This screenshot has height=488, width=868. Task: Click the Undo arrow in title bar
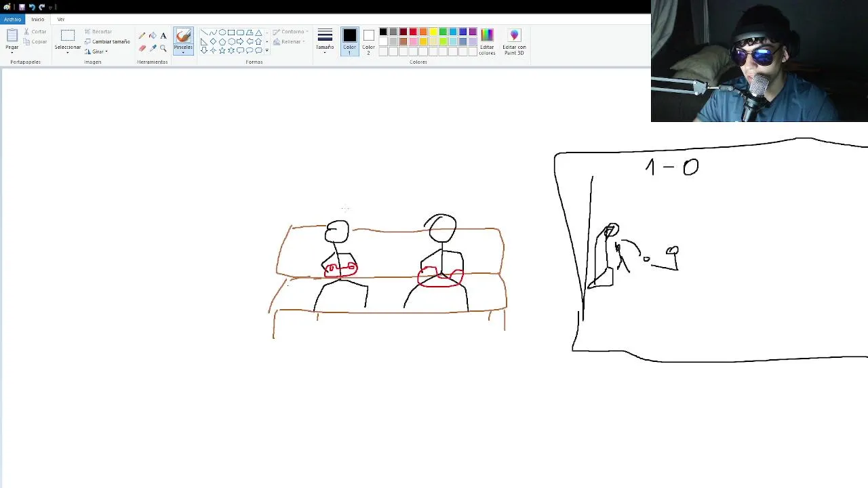31,7
